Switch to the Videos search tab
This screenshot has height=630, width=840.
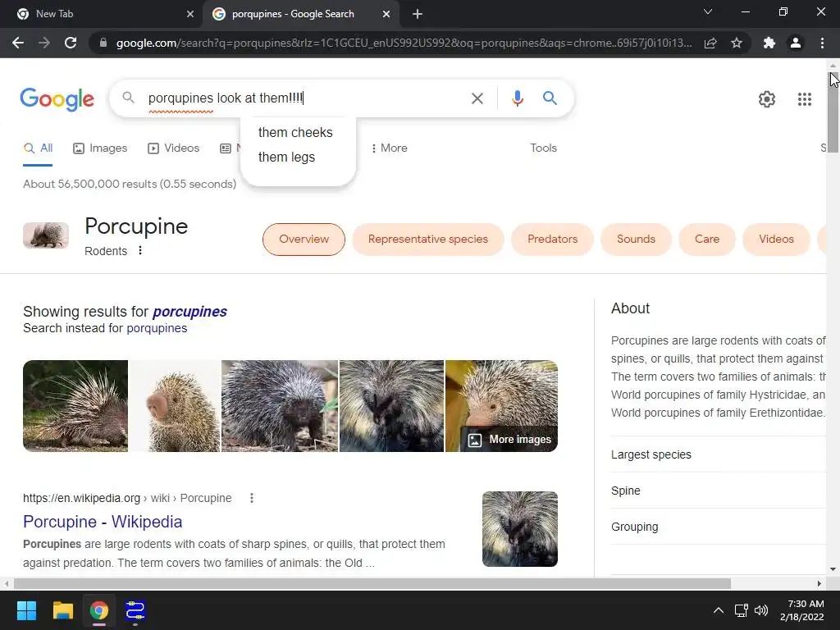(x=174, y=148)
